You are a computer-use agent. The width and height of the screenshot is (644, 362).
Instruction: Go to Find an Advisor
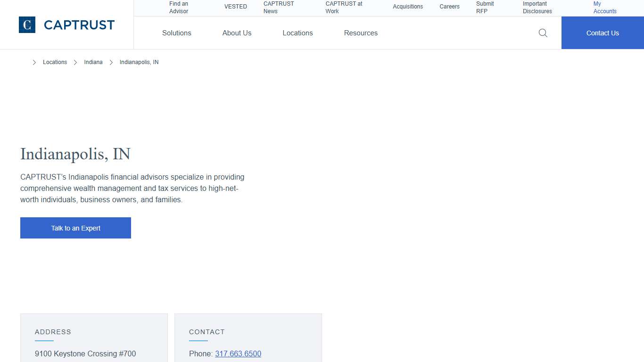click(x=179, y=8)
